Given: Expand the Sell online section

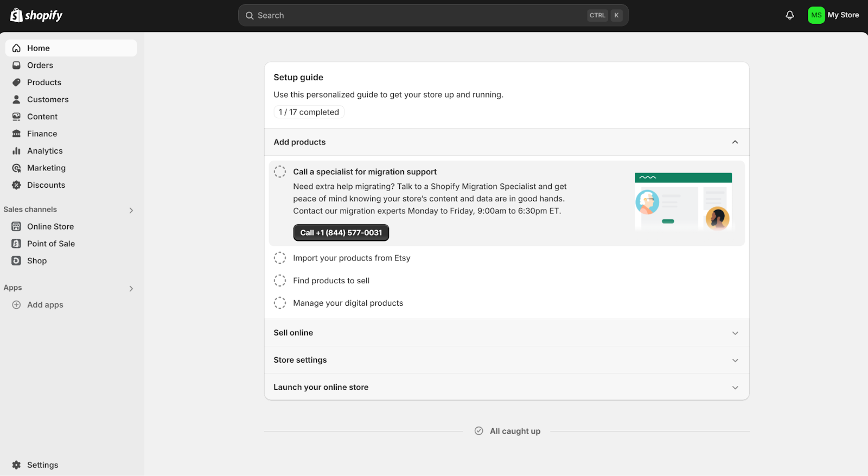Looking at the screenshot, I should [735, 333].
